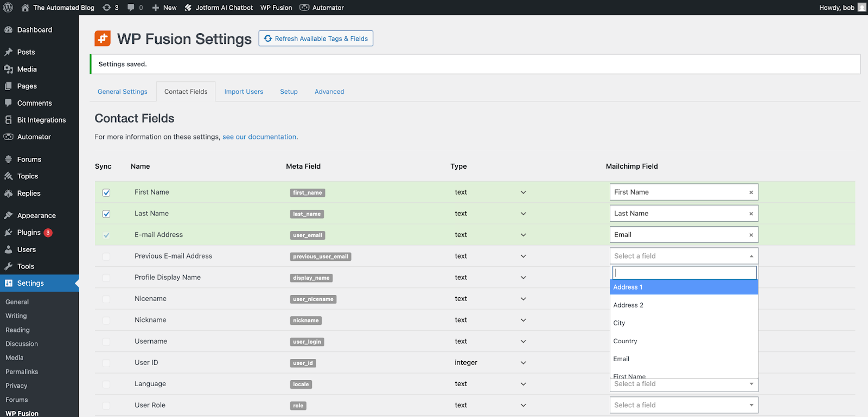
Task: Open the User Role Select a field dropdown
Action: (684, 405)
